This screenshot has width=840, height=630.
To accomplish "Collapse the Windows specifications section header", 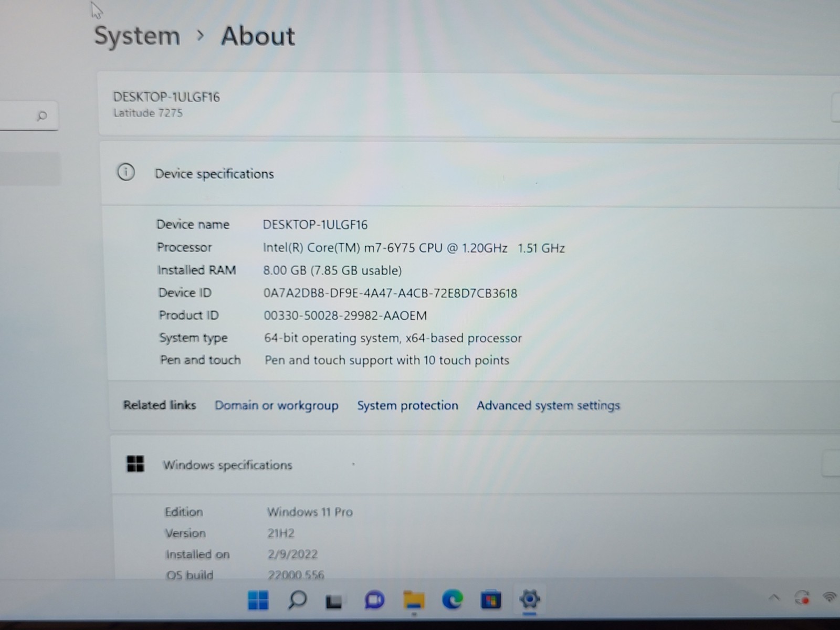I will [x=475, y=465].
